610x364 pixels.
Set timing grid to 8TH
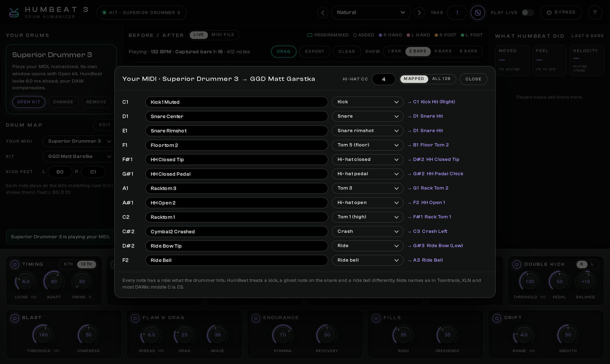[68, 264]
